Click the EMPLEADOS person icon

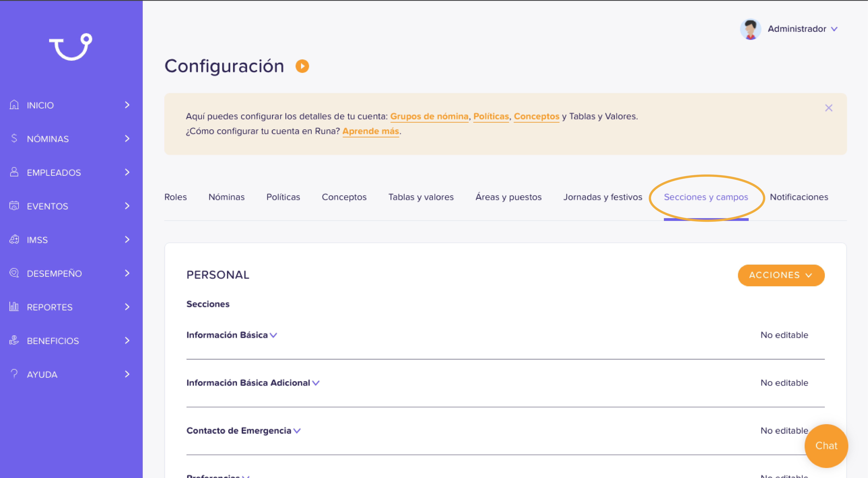(x=14, y=172)
